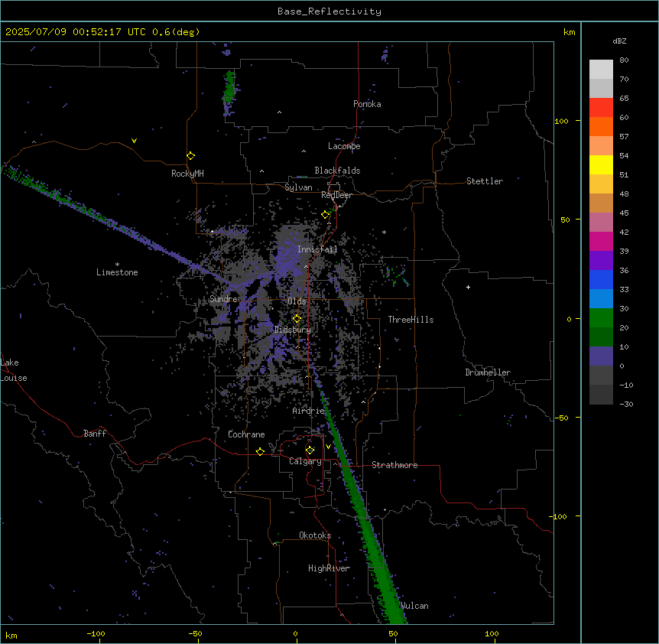Click the yellow V marker northeast of Calgary
The image size is (659, 644).
coord(328,447)
